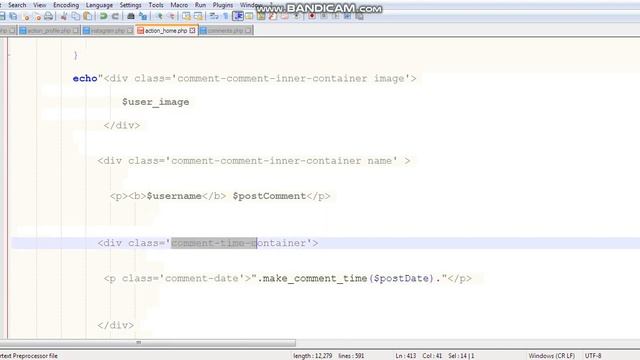
Task: Click the Save file toolbar icon
Action: click(x=2, y=16)
